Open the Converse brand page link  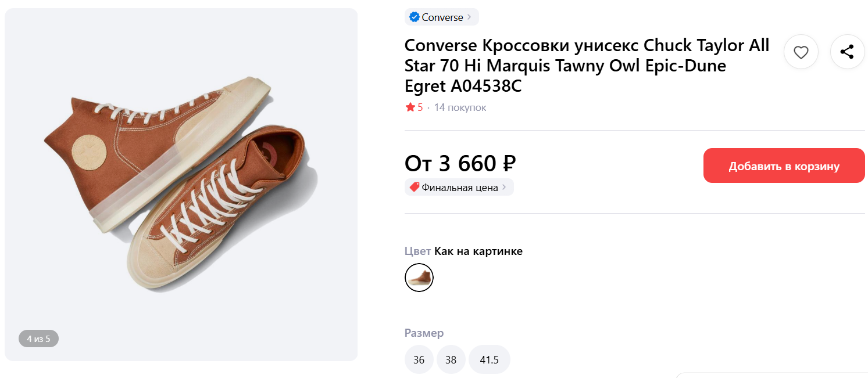point(442,17)
